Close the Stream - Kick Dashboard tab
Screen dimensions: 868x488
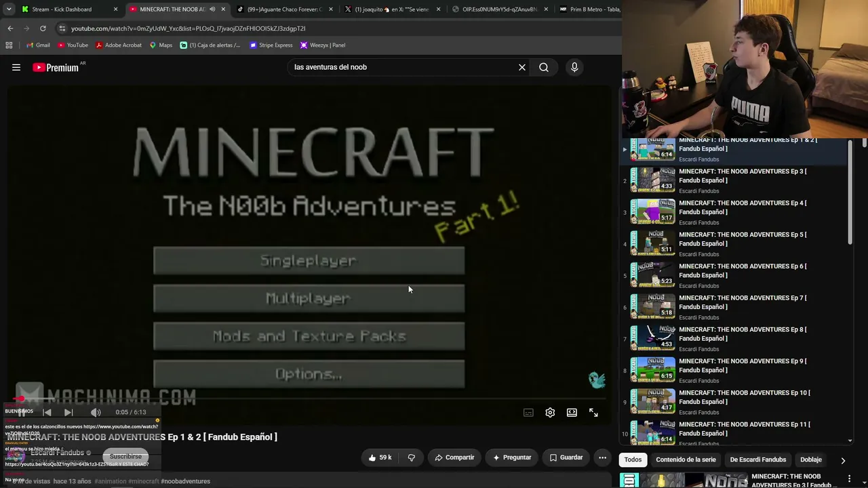(115, 9)
